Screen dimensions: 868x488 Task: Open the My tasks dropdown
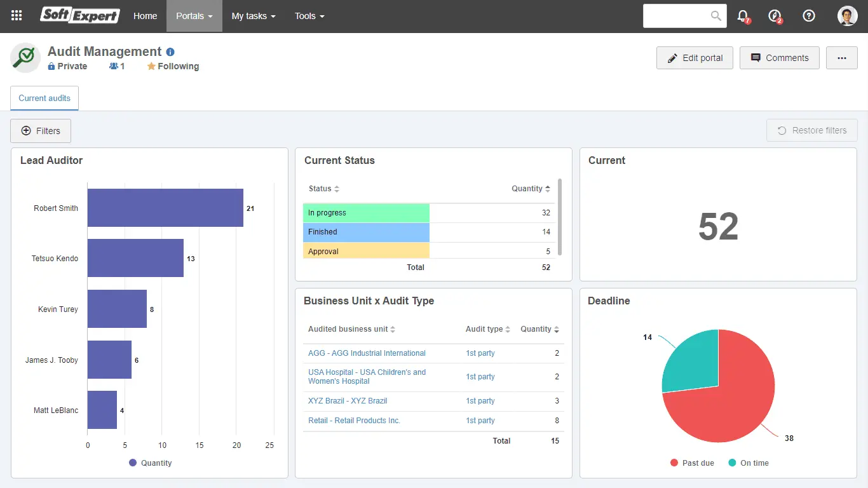point(253,16)
